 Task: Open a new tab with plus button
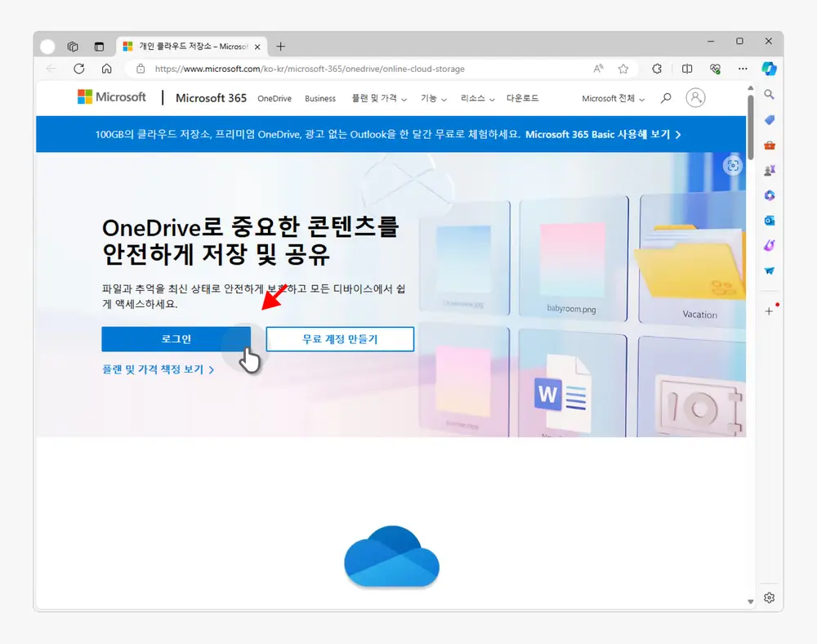(x=280, y=47)
